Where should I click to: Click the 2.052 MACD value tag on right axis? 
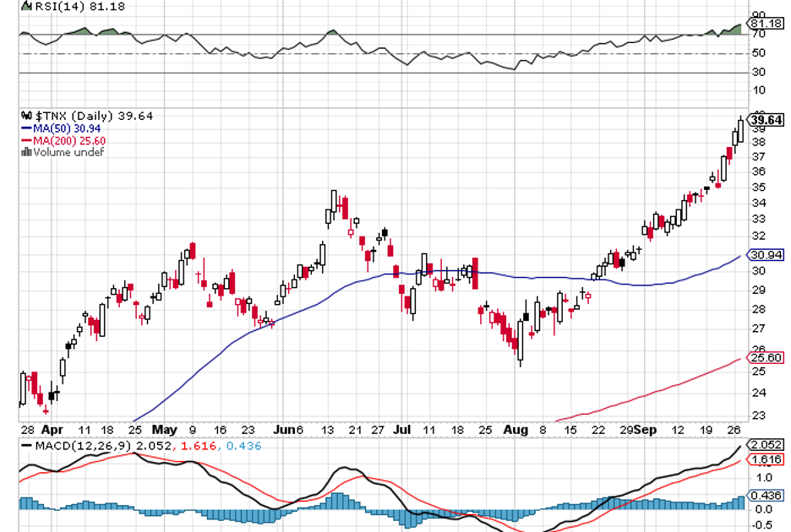tap(766, 445)
